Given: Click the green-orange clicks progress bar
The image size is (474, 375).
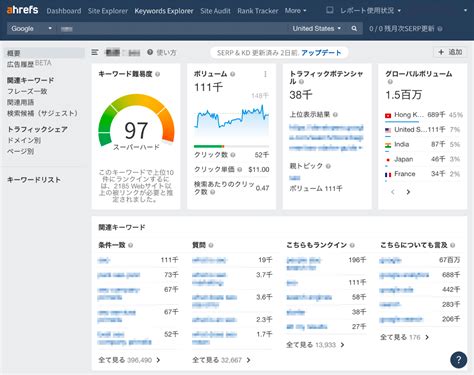Looking at the screenshot, I should (231, 146).
